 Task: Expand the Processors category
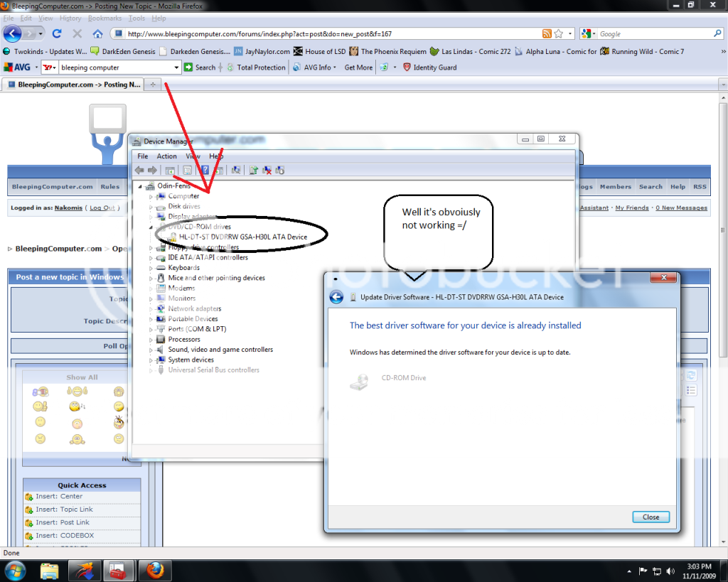pos(151,340)
